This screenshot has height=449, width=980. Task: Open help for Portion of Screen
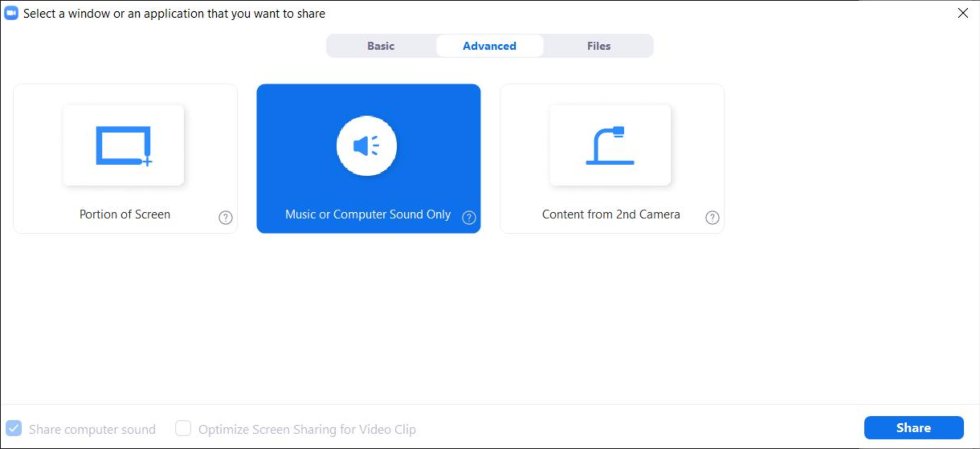point(225,217)
